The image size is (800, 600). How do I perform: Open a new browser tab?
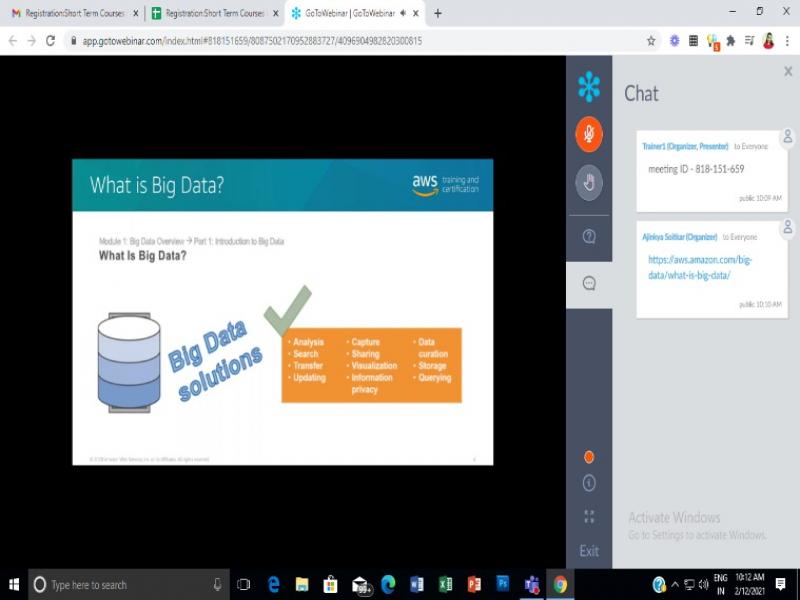pyautogui.click(x=438, y=13)
